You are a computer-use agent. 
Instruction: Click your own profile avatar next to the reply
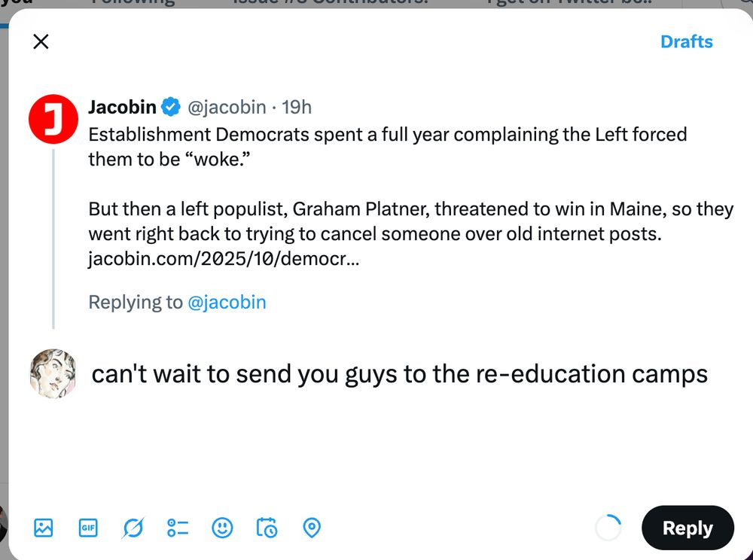[53, 372]
